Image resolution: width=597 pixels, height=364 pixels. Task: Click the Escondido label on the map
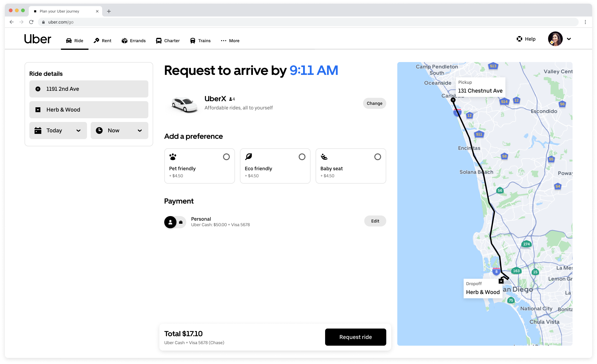coord(544,111)
